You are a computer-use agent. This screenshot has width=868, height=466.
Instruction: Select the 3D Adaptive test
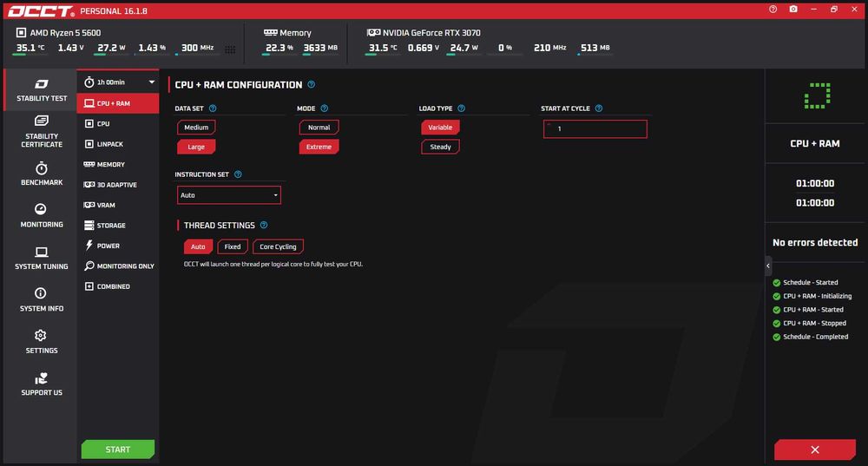point(118,185)
